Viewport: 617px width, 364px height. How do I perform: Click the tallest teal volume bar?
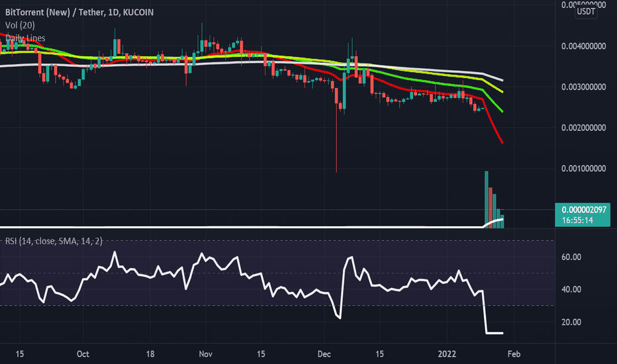tap(487, 199)
